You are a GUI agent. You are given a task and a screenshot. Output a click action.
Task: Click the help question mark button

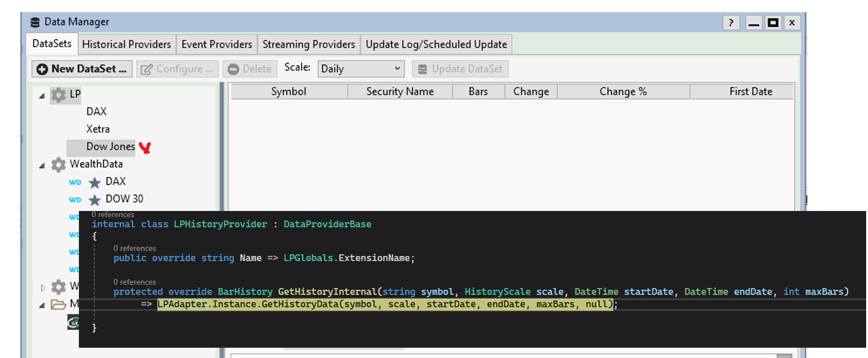tap(731, 22)
